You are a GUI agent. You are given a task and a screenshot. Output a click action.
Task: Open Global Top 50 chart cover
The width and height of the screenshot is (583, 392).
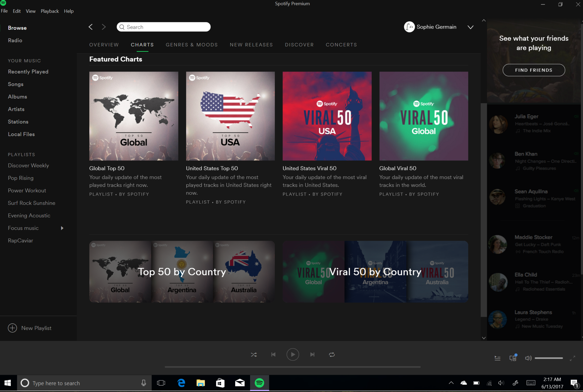(x=134, y=116)
